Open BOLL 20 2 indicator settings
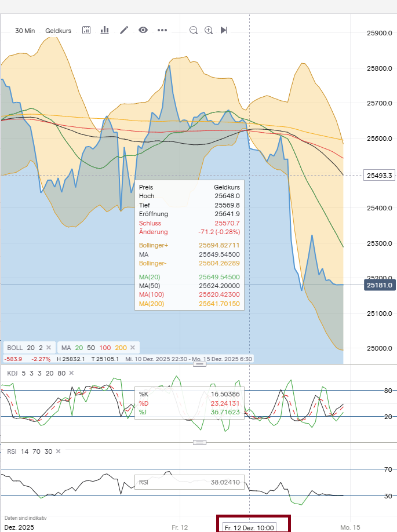397x532 pixels. tap(25, 348)
